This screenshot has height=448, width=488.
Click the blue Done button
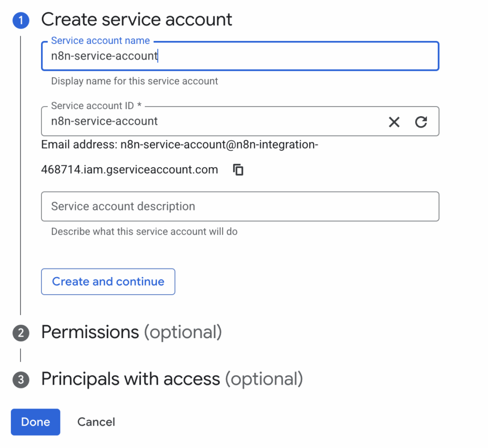click(36, 422)
